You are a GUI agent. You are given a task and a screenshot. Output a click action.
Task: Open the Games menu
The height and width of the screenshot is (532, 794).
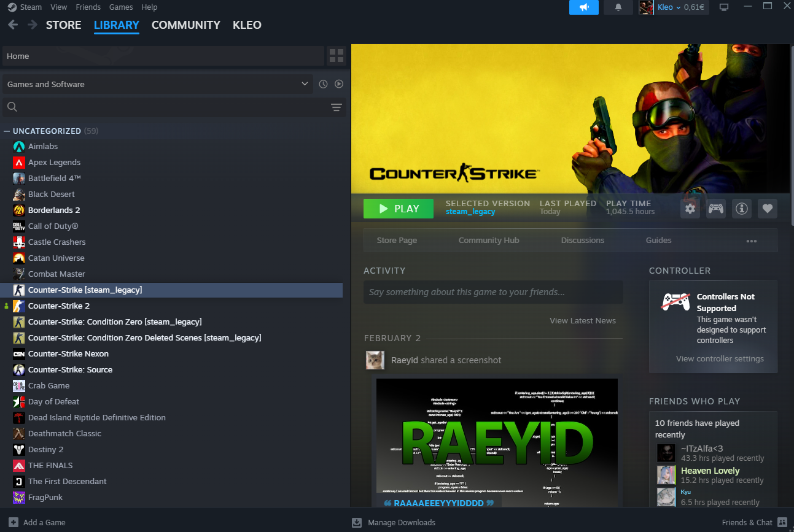point(121,7)
